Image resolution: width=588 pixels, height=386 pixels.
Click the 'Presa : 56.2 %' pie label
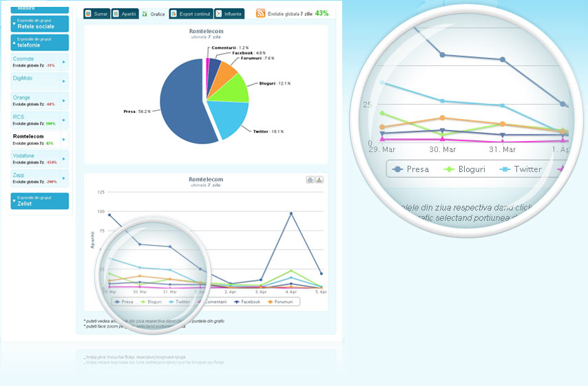click(x=137, y=111)
